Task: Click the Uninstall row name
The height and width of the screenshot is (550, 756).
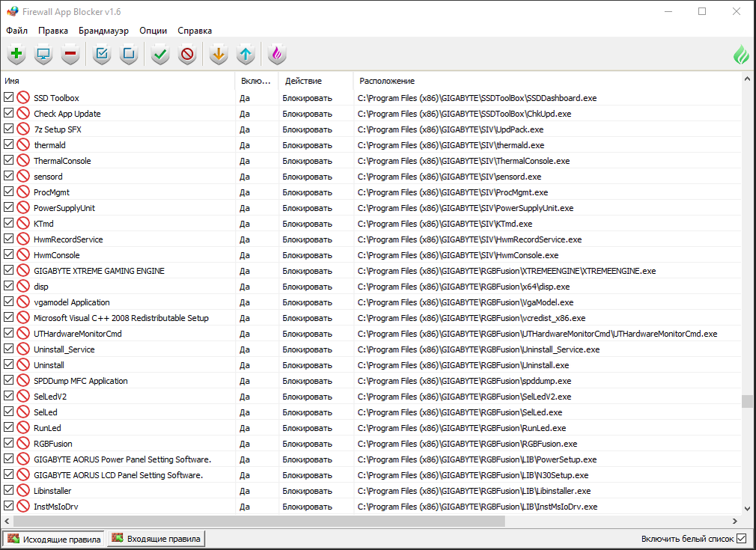Action: coord(49,365)
